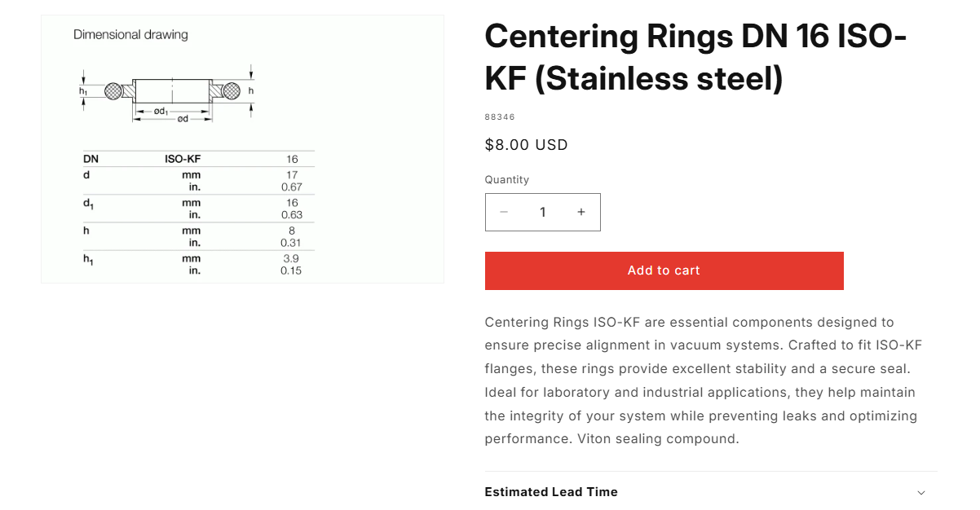Screen dimensions: 980x510
Task: Click the chevron beside Estimated Lead Time
Action: click(921, 493)
